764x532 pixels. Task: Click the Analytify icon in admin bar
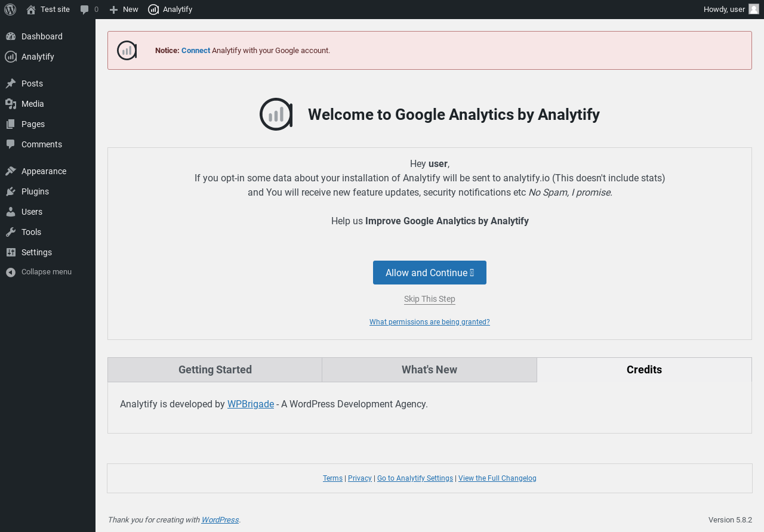coord(153,10)
